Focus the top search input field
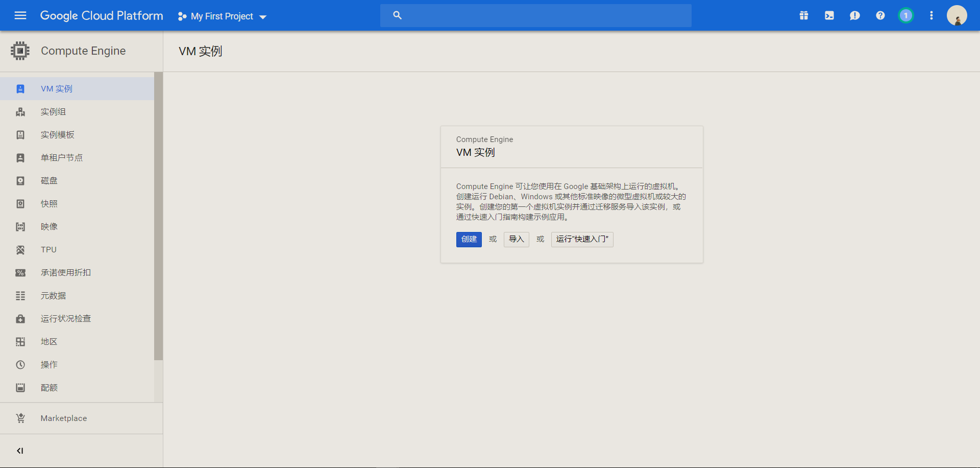Viewport: 980px width, 468px height. pos(536,15)
